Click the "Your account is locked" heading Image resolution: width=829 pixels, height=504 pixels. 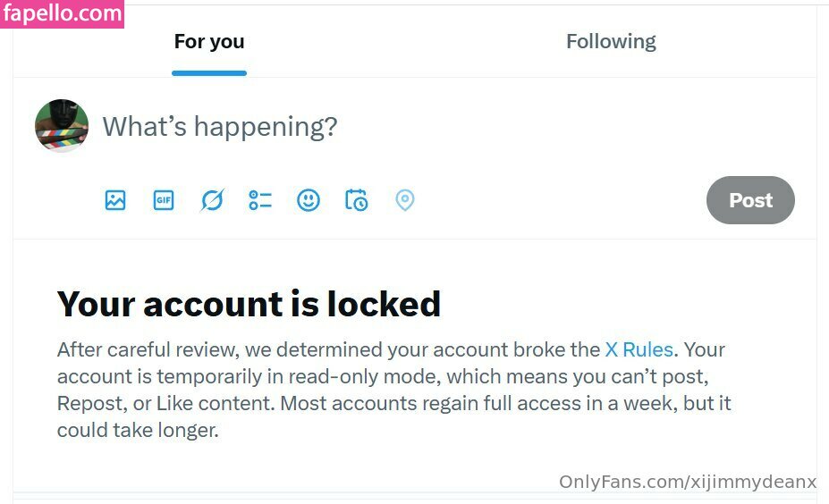(249, 304)
